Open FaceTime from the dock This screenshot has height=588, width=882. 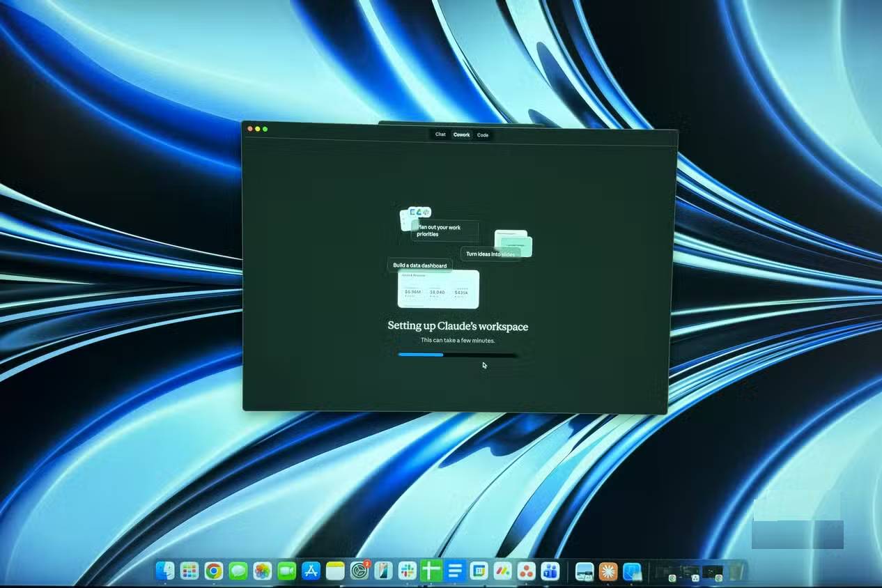click(286, 571)
